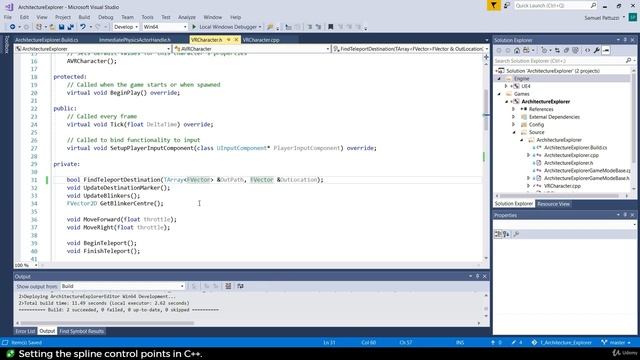Collapse the Source folder node
This screenshot has height=360, width=640.
click(514, 133)
